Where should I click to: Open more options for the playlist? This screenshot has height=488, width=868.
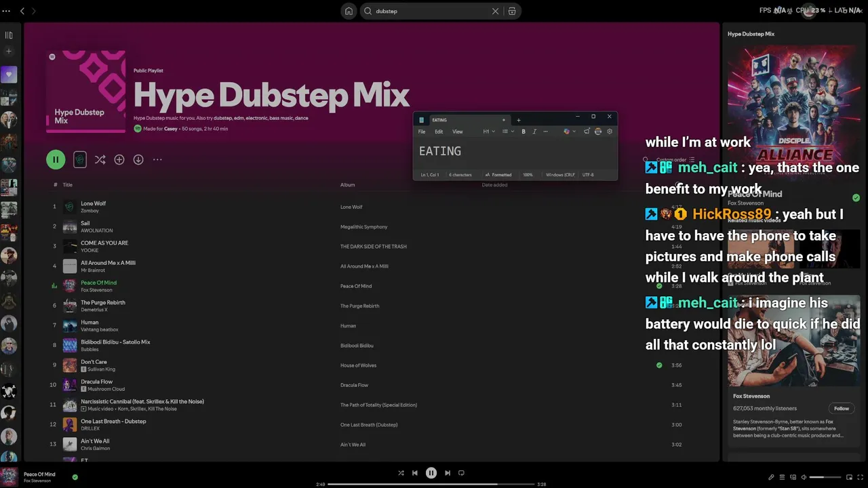tap(157, 160)
